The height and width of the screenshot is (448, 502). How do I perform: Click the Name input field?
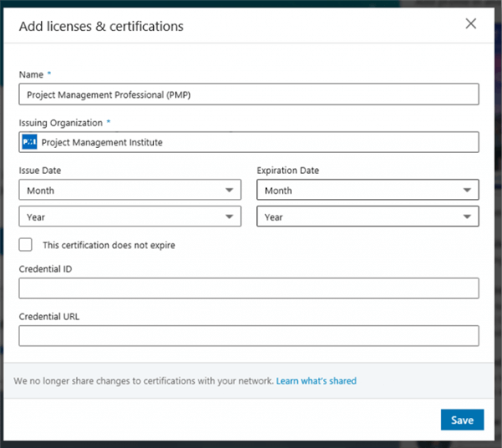[248, 94]
